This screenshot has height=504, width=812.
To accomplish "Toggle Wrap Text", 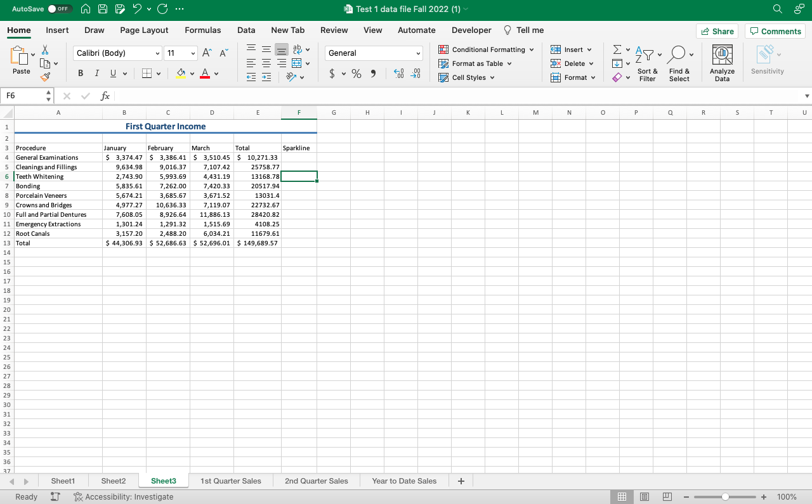I will point(298,49).
